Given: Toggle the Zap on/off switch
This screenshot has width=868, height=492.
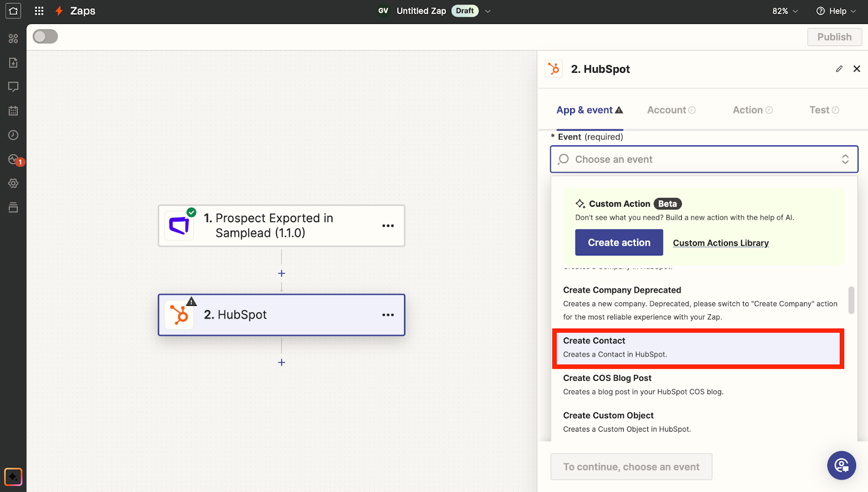Looking at the screenshot, I should tap(45, 36).
